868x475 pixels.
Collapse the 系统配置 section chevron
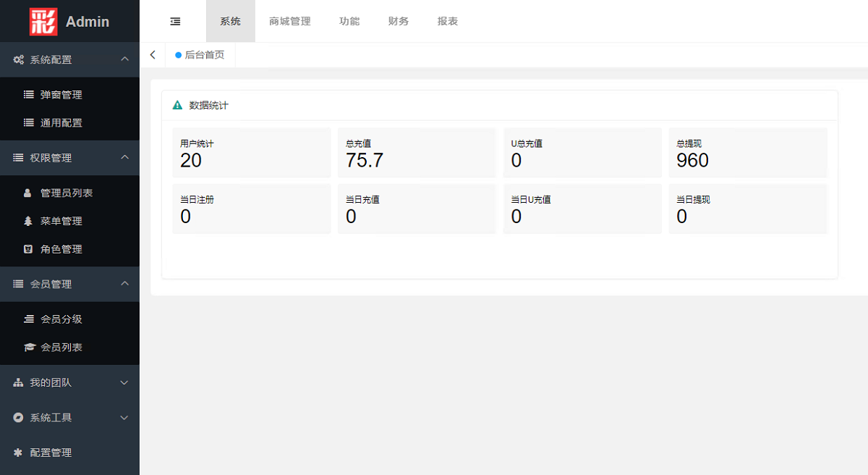pyautogui.click(x=124, y=59)
